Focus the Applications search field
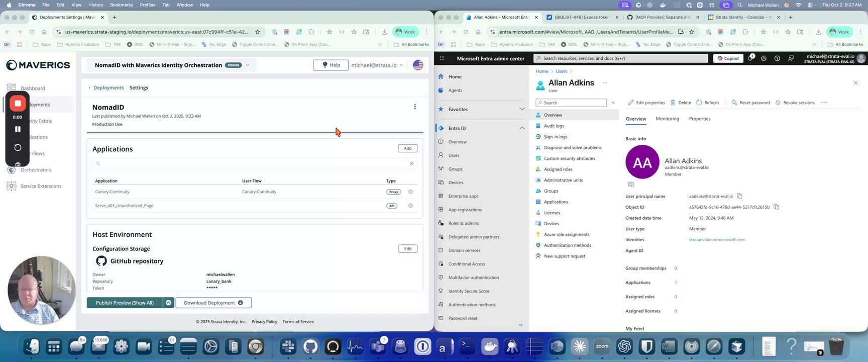This screenshot has width=868, height=362. [255, 163]
